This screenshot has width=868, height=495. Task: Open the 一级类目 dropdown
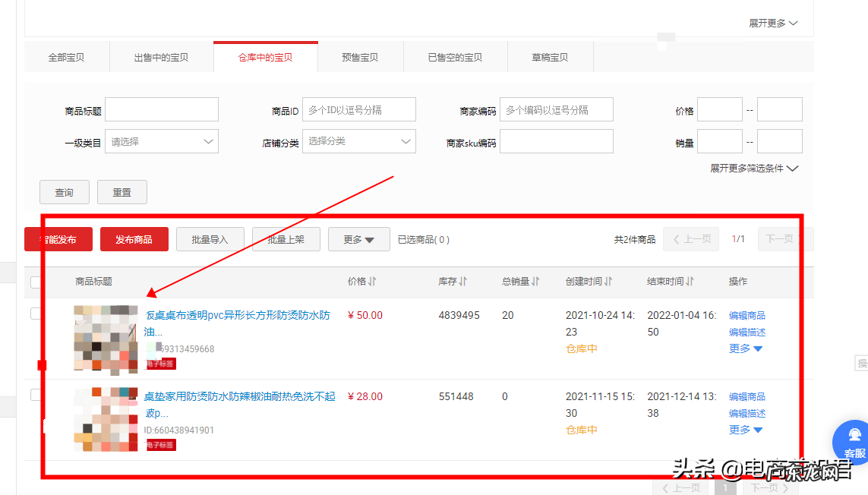point(161,141)
